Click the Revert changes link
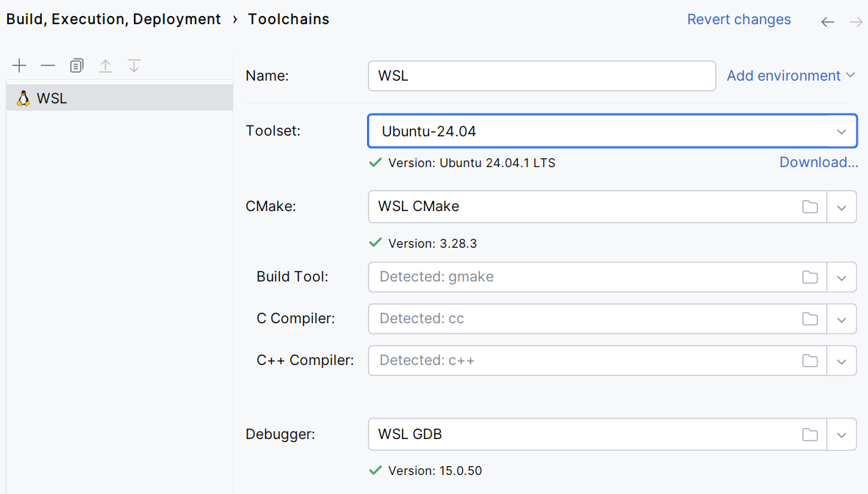868x494 pixels. point(738,19)
